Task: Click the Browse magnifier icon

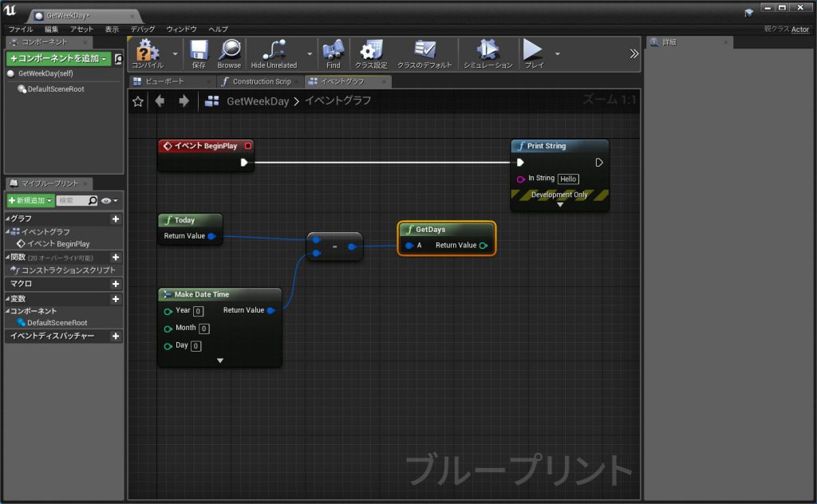Action: point(229,53)
